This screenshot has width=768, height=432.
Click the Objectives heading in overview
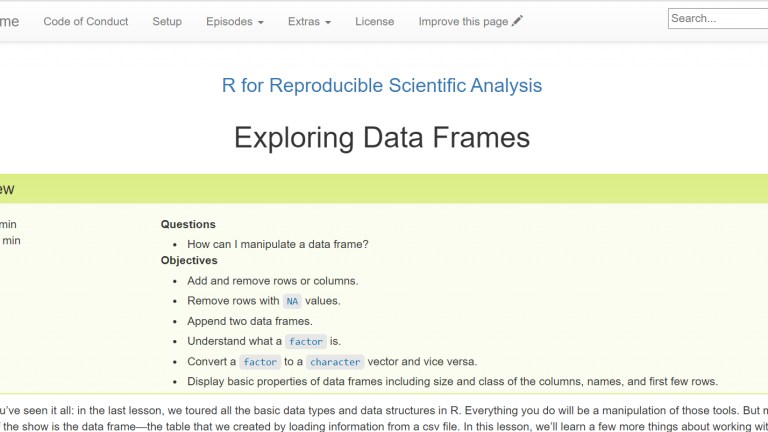[189, 261]
